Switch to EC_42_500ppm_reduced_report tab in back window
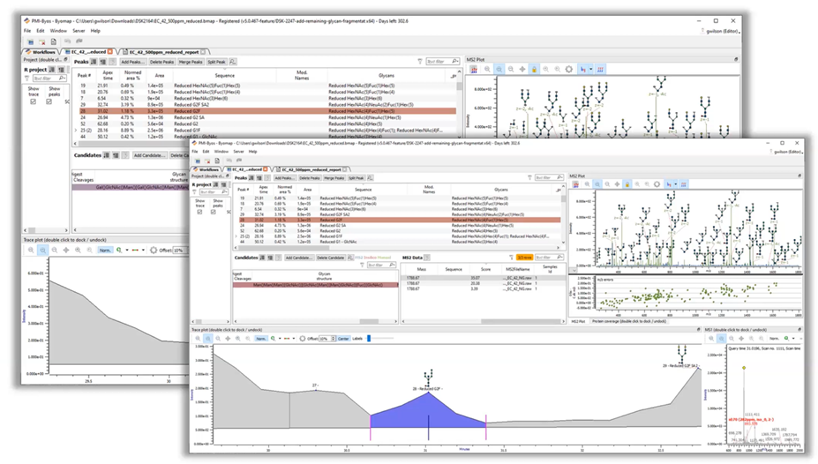Viewport: 818px width, 464px height. (x=163, y=51)
